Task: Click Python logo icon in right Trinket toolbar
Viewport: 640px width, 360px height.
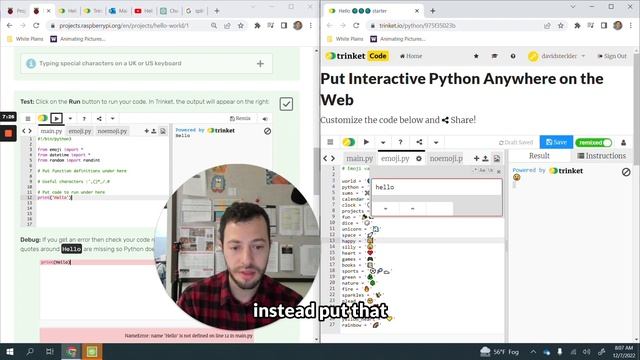Action: pos(348,142)
